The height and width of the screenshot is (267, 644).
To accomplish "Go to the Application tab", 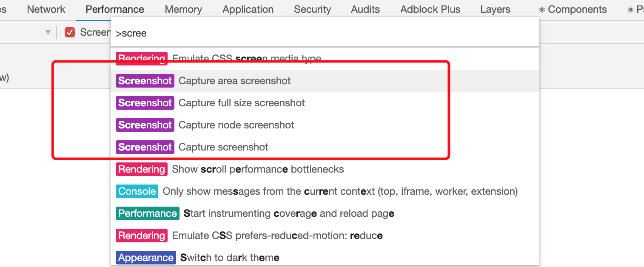I will click(248, 9).
